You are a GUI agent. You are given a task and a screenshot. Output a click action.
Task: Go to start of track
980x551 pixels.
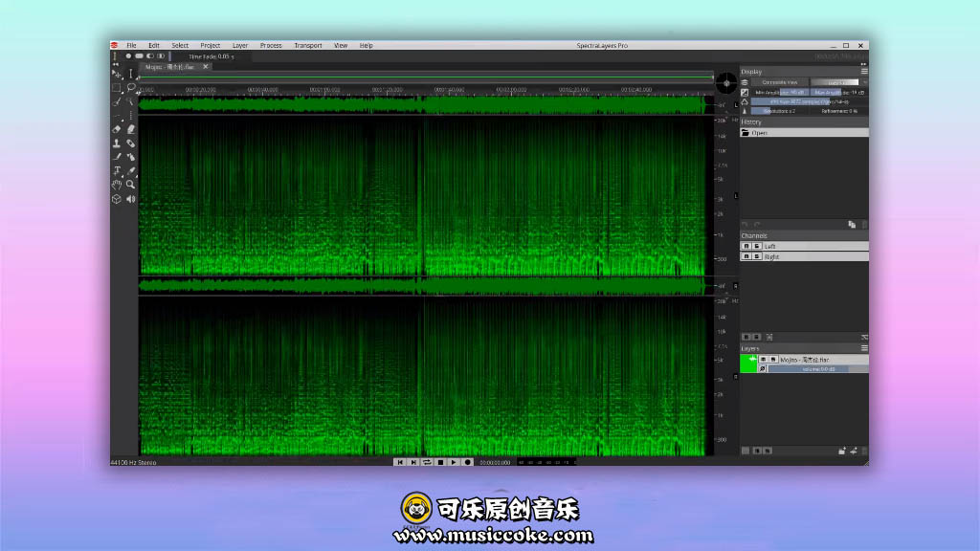pos(400,462)
